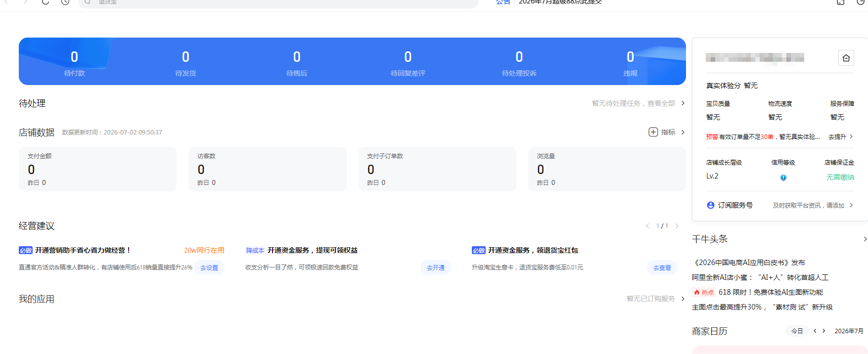Open 《2026中国电商AI应用白皮书》发布 headline

(748, 263)
